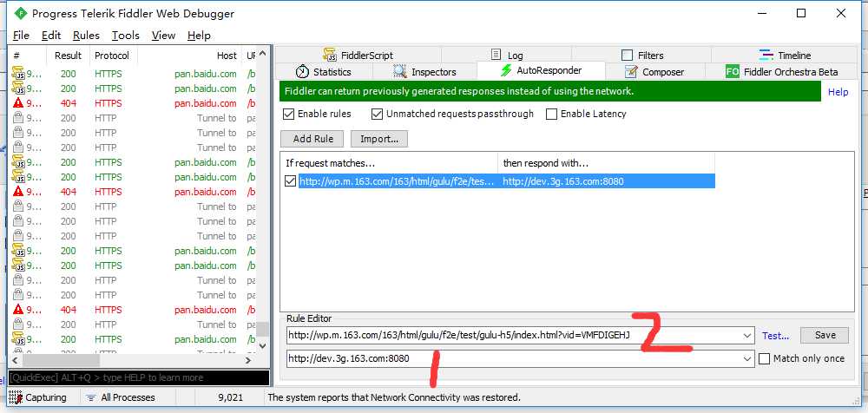Open Inspectors tab via its magnifier icon

[399, 71]
